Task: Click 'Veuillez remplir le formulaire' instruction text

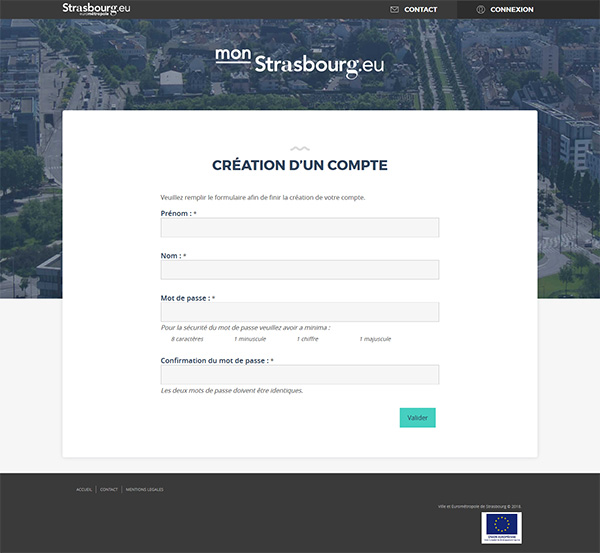Action: point(263,197)
